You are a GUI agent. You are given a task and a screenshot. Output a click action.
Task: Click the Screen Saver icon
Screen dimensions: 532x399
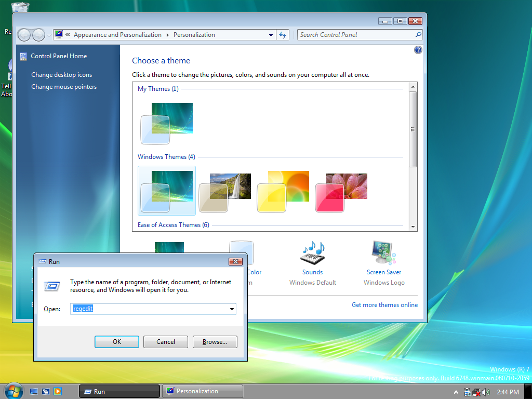pyautogui.click(x=384, y=253)
